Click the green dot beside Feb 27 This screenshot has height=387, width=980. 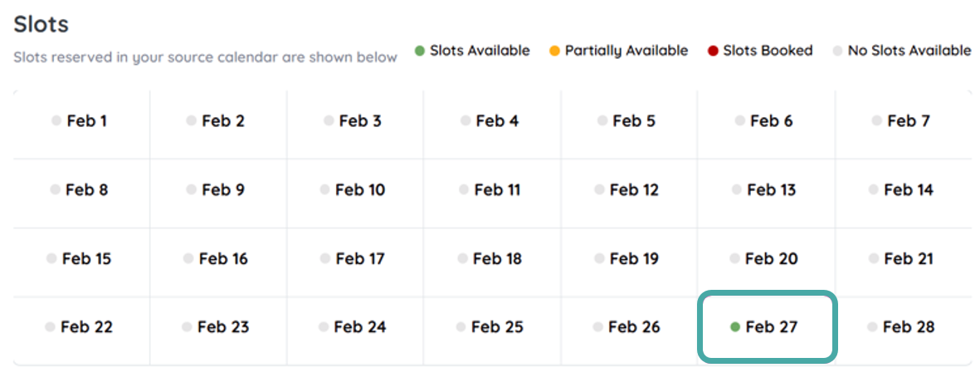pos(734,327)
